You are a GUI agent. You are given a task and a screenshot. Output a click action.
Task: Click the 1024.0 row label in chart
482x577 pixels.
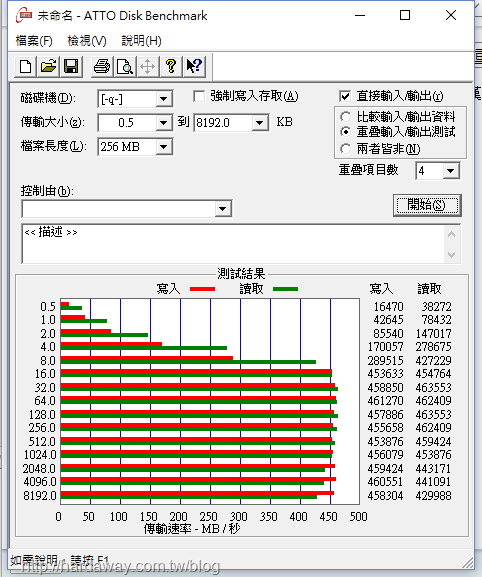[40, 455]
